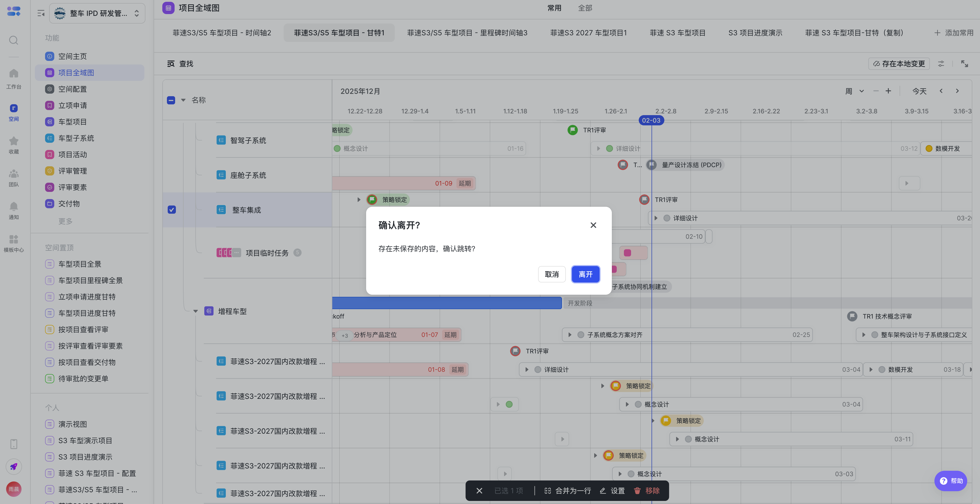Screen dimensions: 980x504
Task: Open 待审批的变更单 pinned view
Action: pos(90,379)
